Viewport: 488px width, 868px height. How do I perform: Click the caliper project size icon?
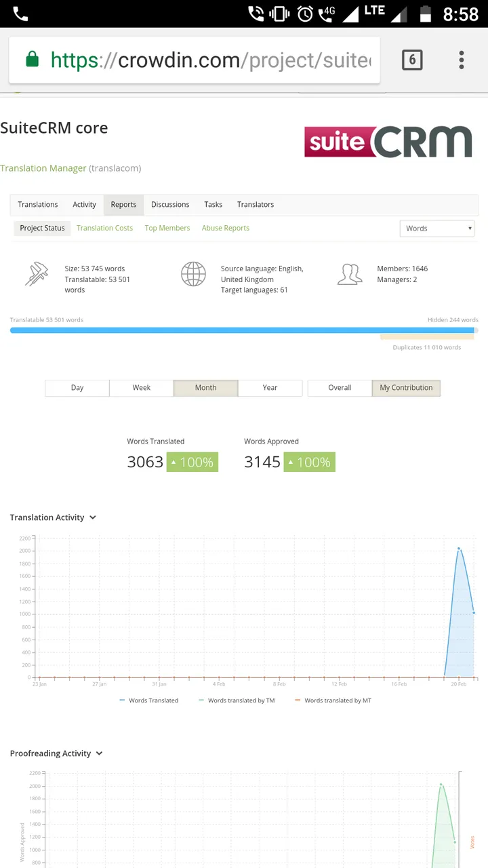(36, 274)
